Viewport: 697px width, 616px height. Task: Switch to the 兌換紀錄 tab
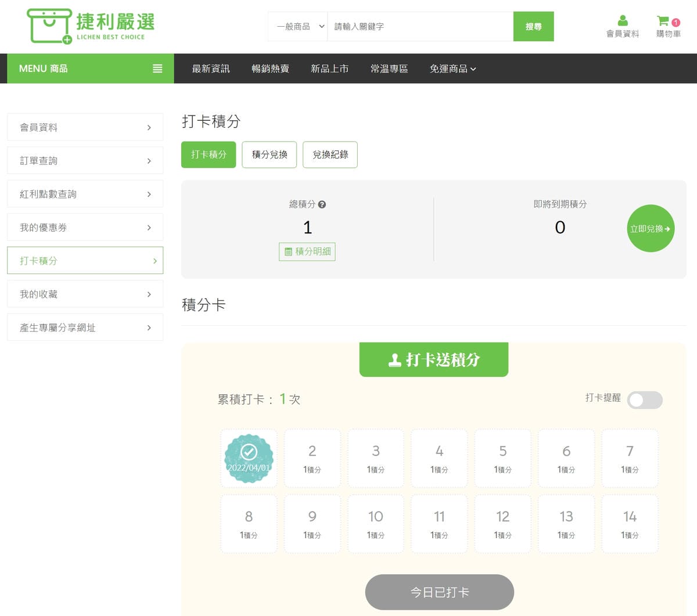330,154
